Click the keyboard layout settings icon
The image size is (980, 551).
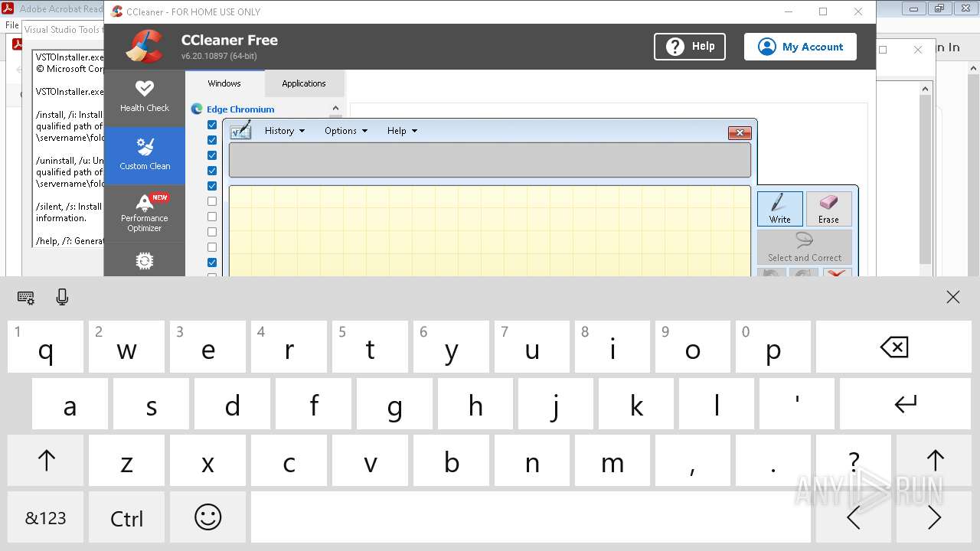pos(25,298)
